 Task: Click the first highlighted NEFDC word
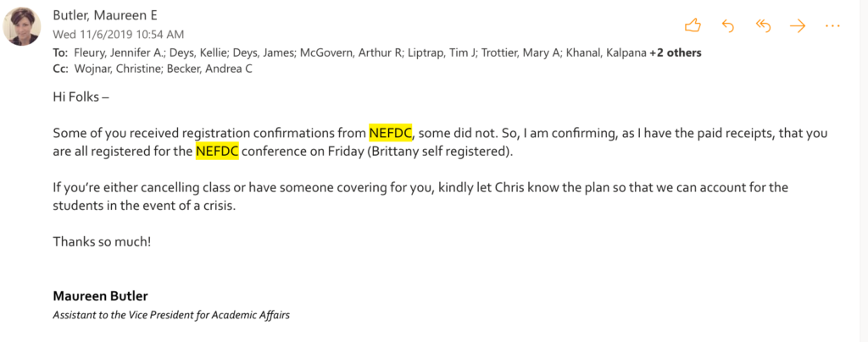point(390,134)
